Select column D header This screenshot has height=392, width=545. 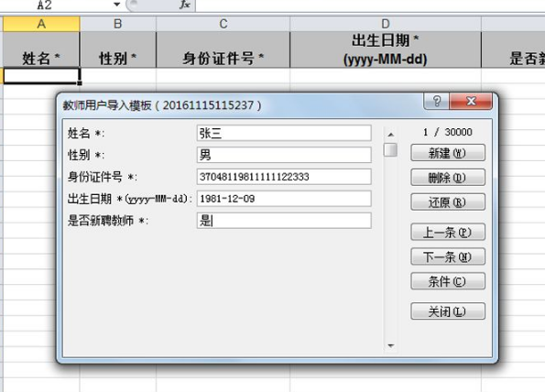tap(386, 24)
